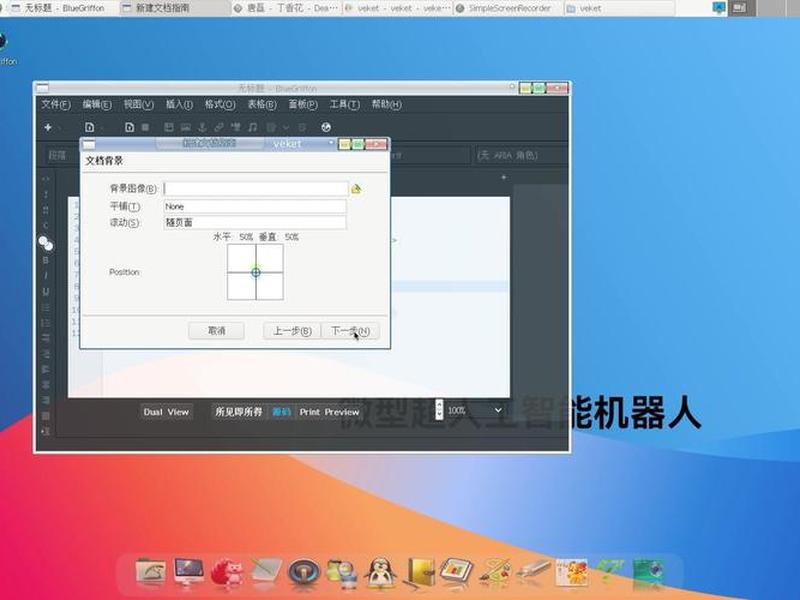Click the 上一步(B) back button

coord(292,331)
